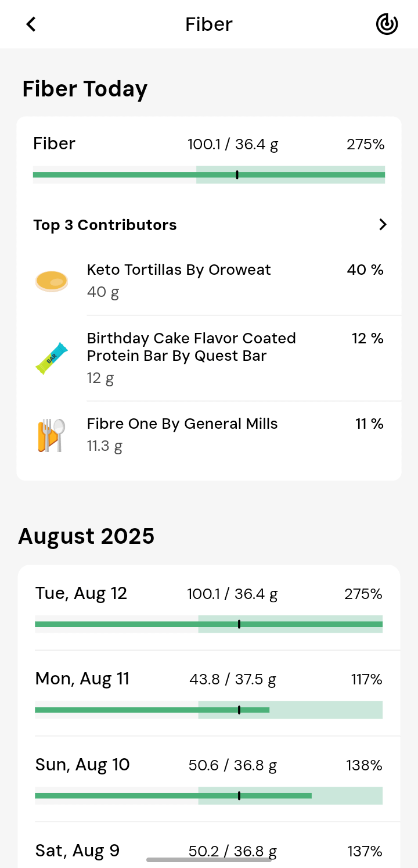Open the target goals icon in header

coord(387,24)
